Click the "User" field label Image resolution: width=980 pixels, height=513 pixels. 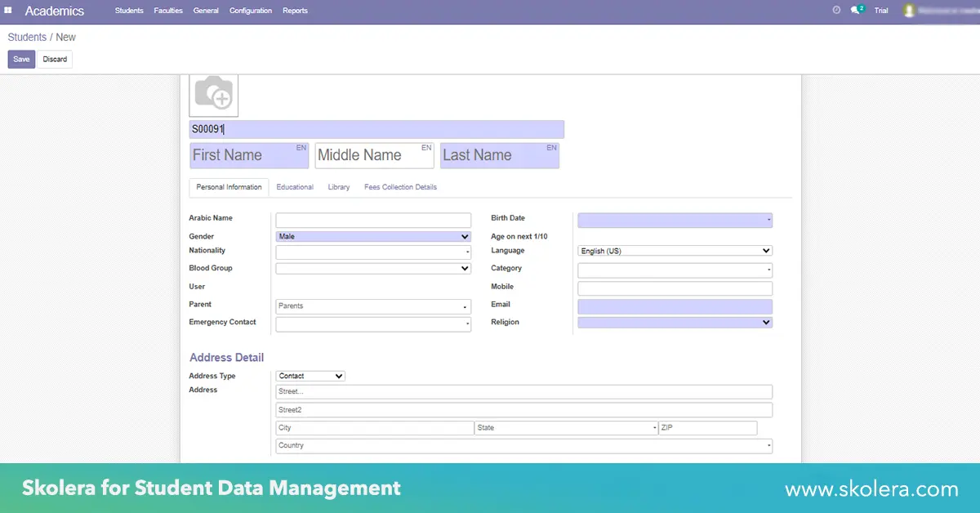(x=197, y=287)
